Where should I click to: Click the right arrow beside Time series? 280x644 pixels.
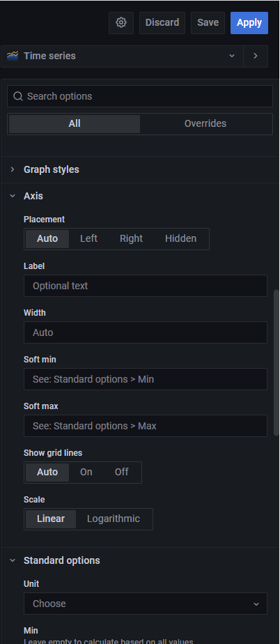(256, 56)
